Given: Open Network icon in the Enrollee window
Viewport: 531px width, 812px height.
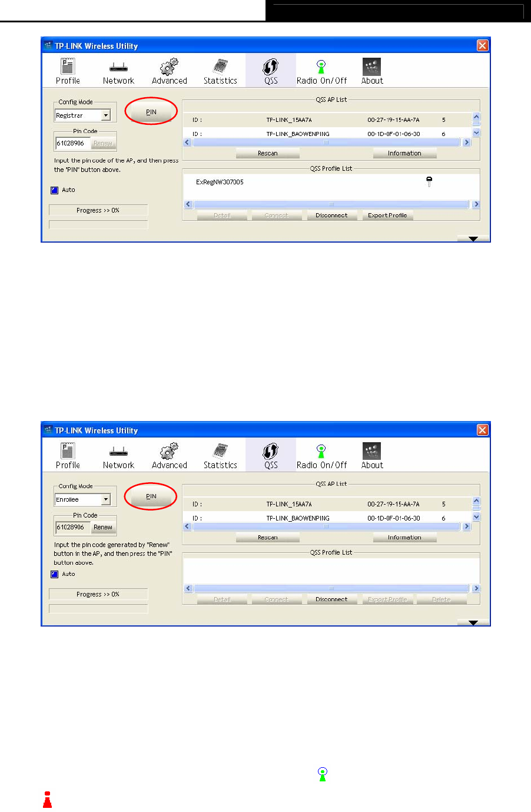Looking at the screenshot, I should 119,452.
